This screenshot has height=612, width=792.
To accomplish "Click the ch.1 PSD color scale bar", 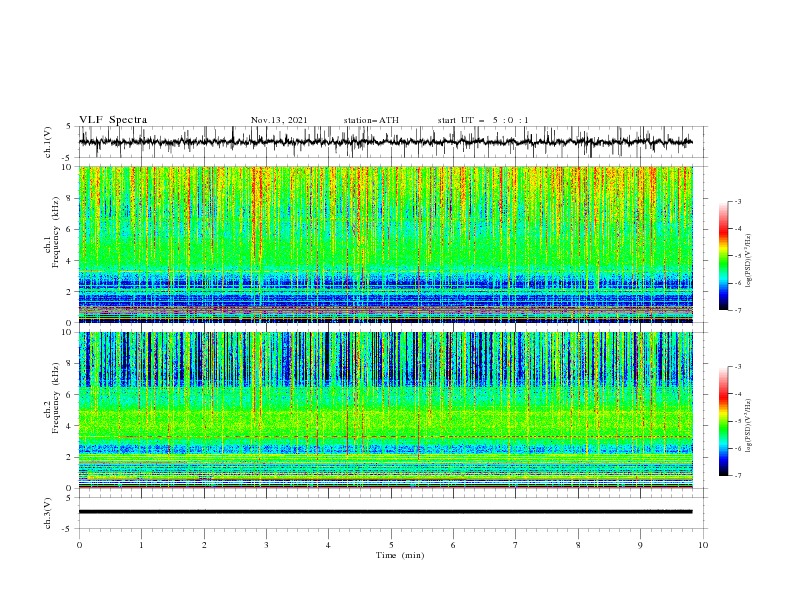I will tap(724, 256).
